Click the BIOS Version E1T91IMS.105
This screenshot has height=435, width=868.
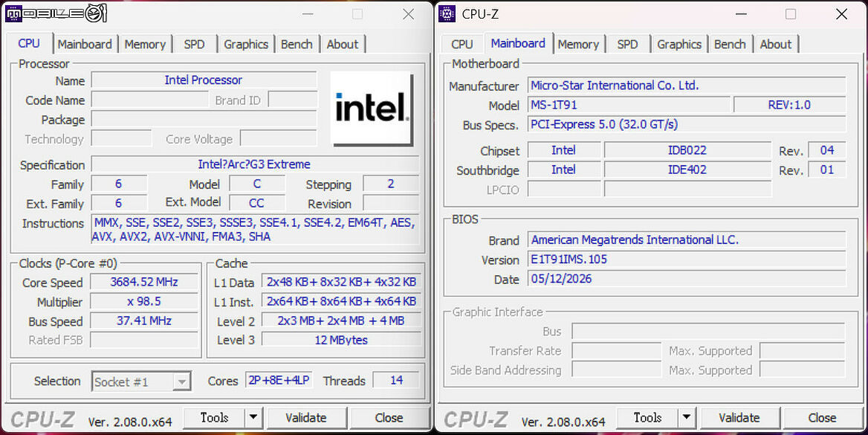[x=687, y=260]
